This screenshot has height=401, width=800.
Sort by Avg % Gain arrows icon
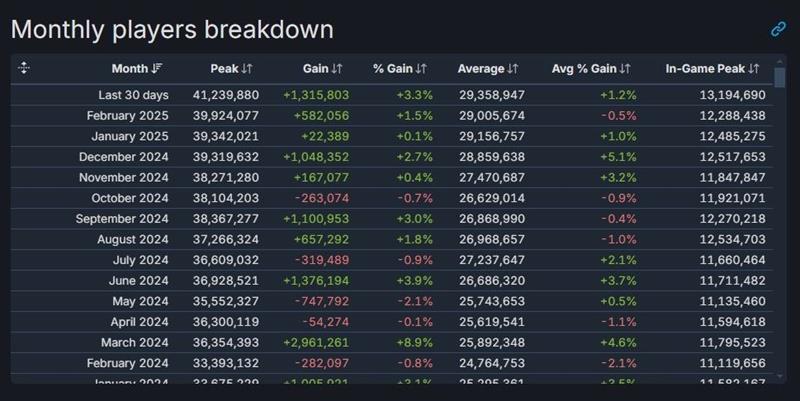point(625,69)
